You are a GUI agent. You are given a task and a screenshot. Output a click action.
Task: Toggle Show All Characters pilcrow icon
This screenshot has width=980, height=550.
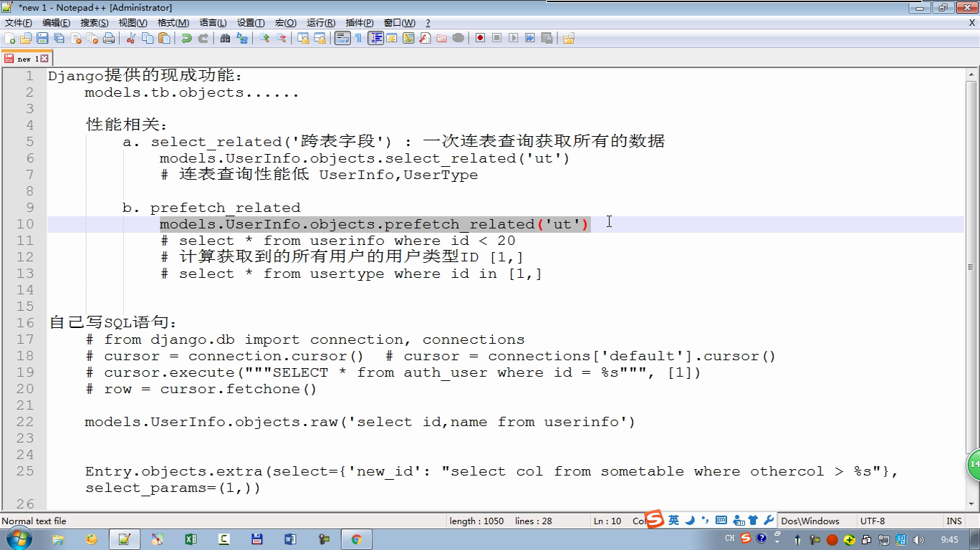pyautogui.click(x=358, y=38)
